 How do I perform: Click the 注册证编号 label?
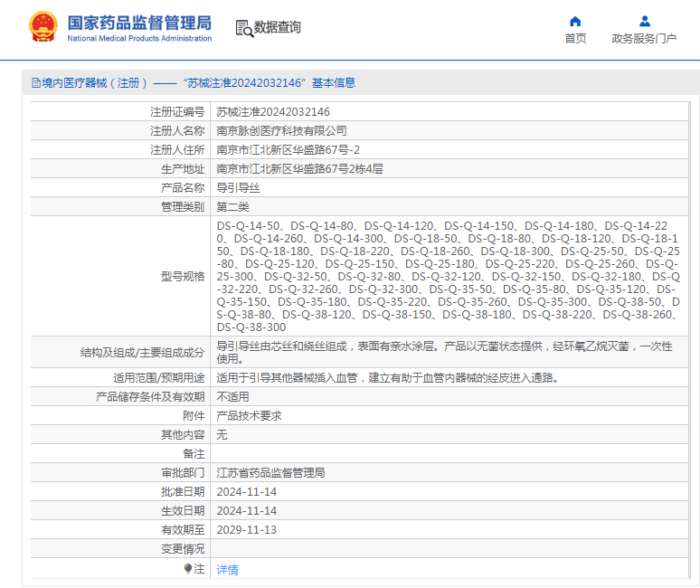point(177,111)
